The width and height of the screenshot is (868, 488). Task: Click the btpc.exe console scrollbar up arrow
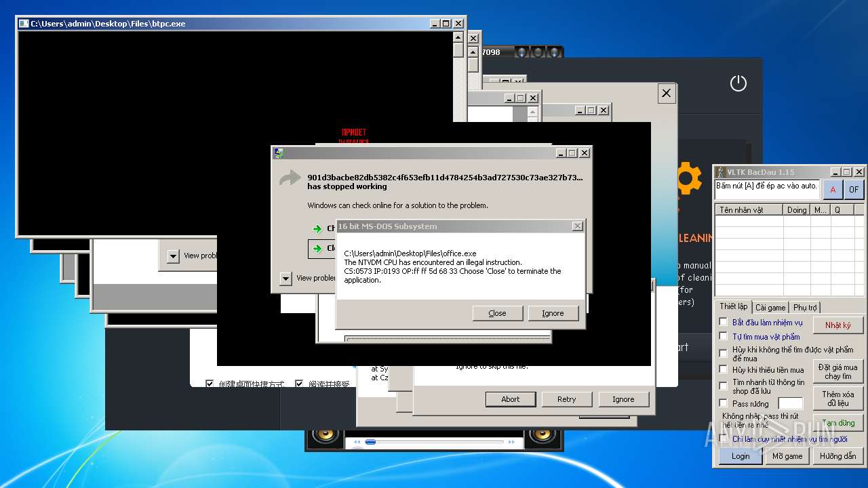tap(458, 37)
